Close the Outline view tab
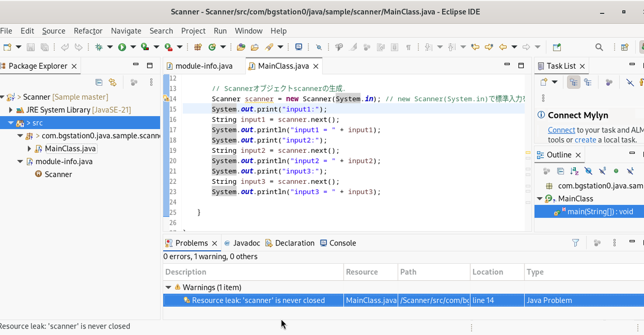The height and width of the screenshot is (335, 644). point(578,155)
